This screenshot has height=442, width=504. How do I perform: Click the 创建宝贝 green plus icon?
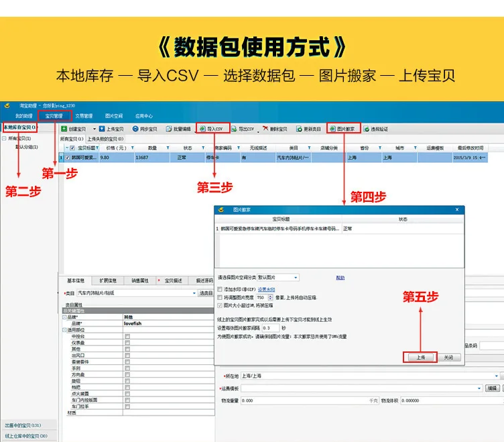(x=64, y=129)
